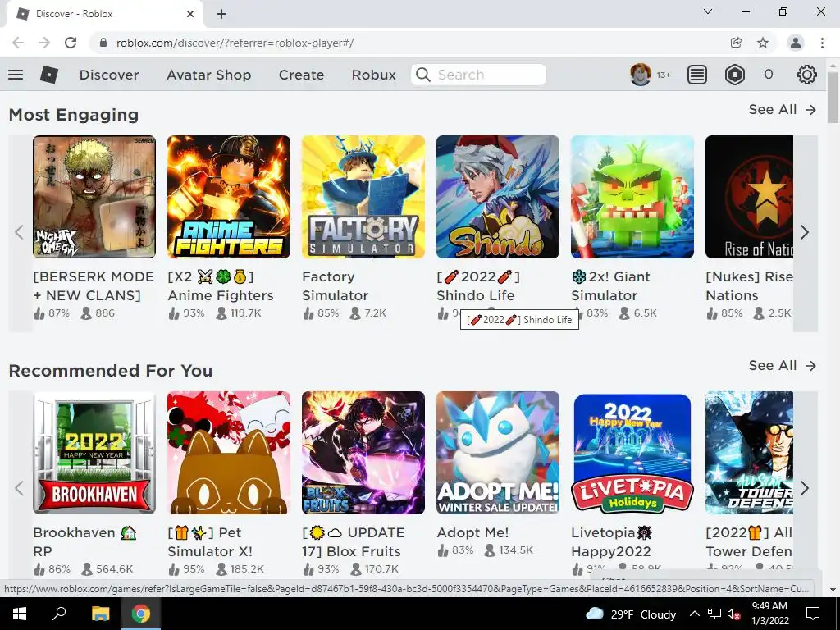Open Chrome three-dot menu
This screenshot has height=630, width=840.
pos(822,43)
